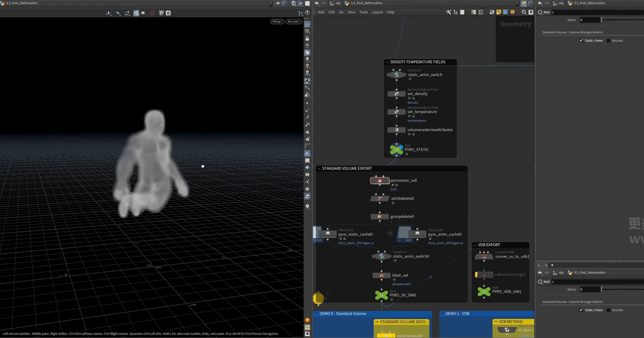Click the pyrosolver_sv0 node icon

(x=380, y=180)
